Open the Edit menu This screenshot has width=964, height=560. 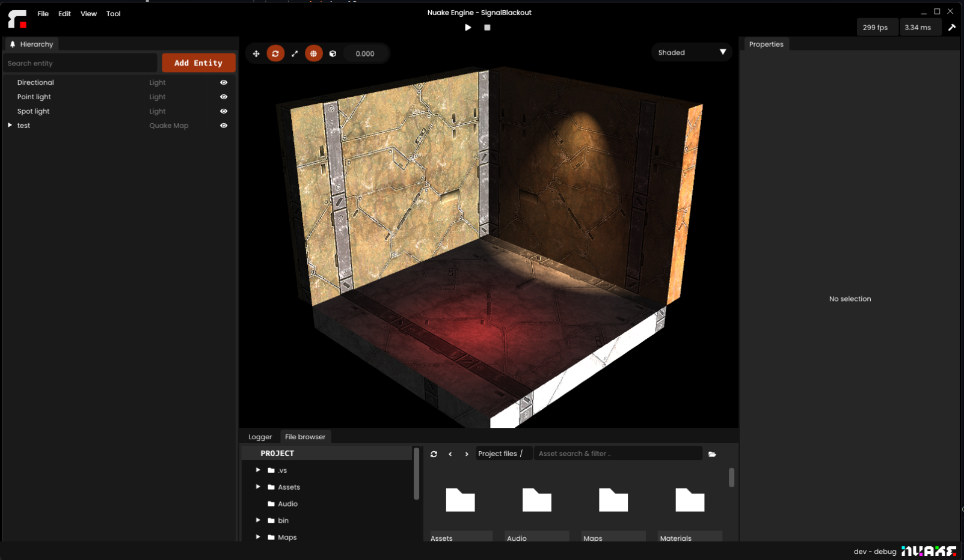tap(65, 13)
